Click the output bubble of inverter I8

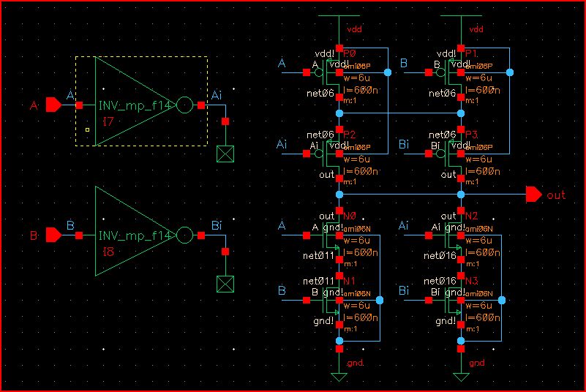point(184,235)
